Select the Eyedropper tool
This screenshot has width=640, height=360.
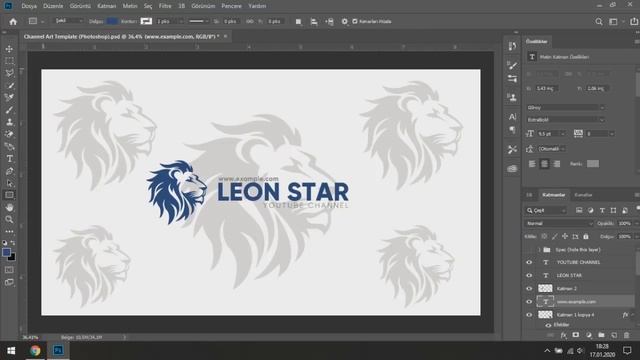(9, 98)
